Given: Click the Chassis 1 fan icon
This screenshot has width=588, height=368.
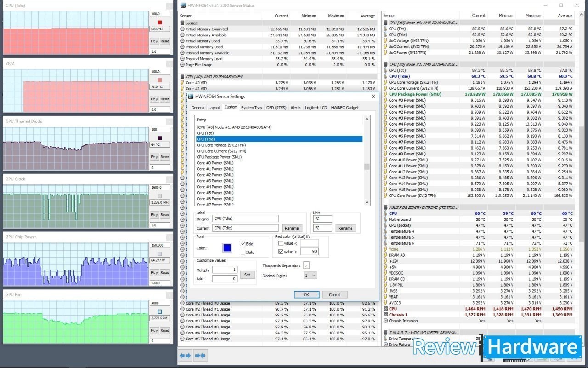Looking at the screenshot, I should coord(385,315).
